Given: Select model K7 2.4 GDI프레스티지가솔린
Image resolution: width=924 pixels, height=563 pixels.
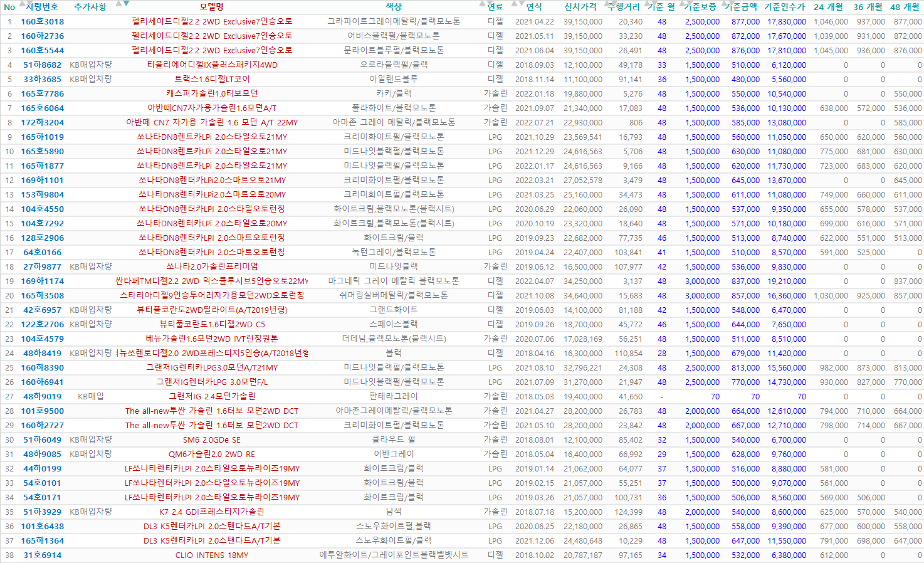Looking at the screenshot, I should [x=212, y=512].
